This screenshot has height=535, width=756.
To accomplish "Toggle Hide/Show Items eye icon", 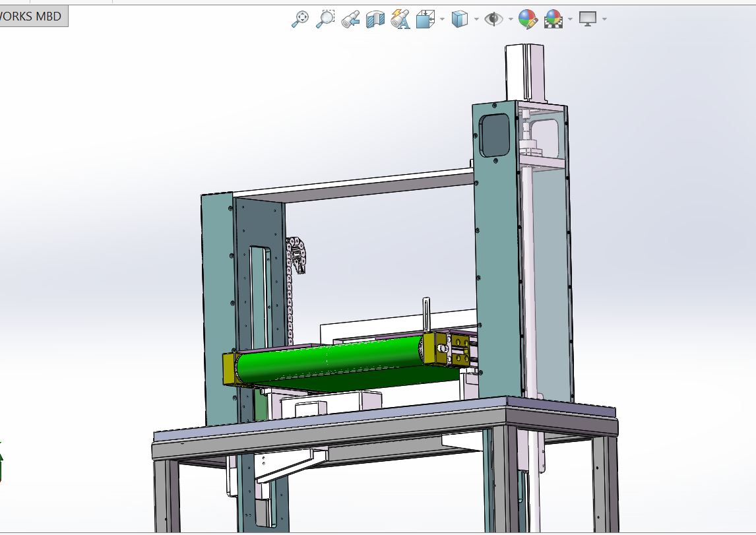I will point(493,19).
